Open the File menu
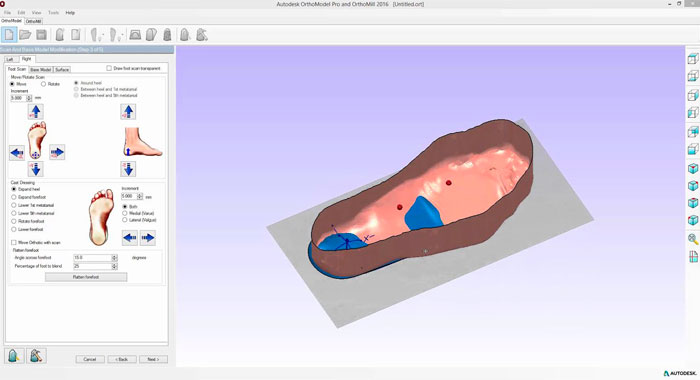This screenshot has width=700, height=380. [8, 13]
